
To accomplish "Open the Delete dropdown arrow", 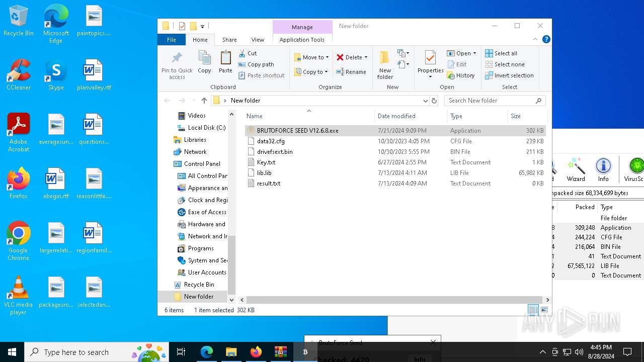I will click(x=366, y=57).
